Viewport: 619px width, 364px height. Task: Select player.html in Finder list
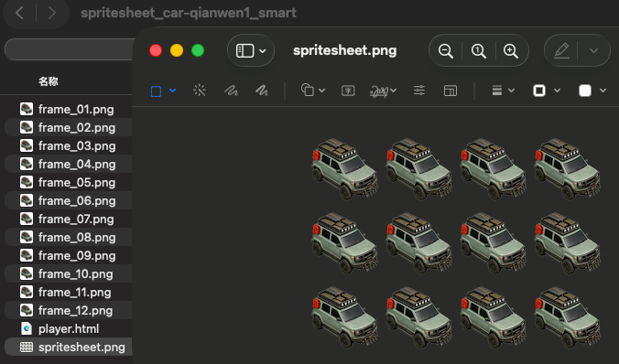click(68, 328)
